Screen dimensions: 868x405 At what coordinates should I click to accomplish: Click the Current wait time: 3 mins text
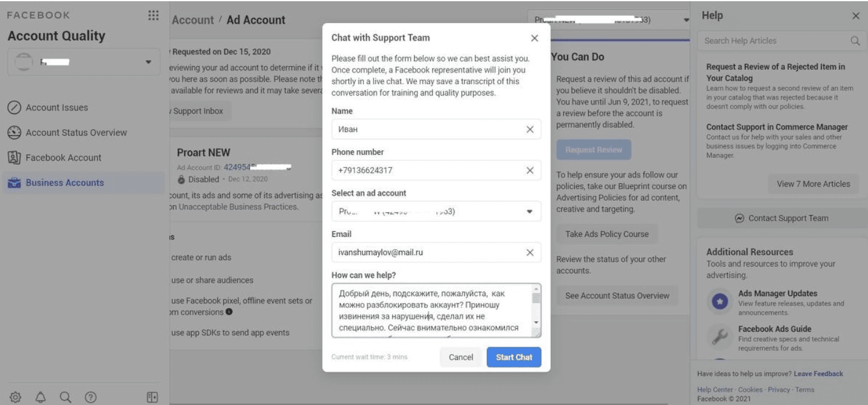click(370, 357)
